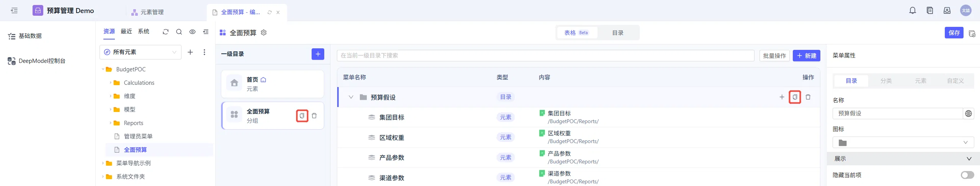Open the more options three-dot menu
The image size is (980, 186).
pyautogui.click(x=204, y=52)
